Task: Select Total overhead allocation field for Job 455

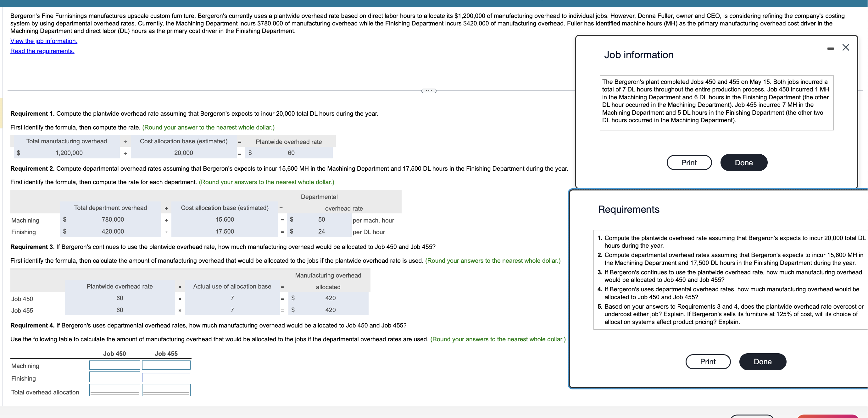Action: click(x=166, y=390)
